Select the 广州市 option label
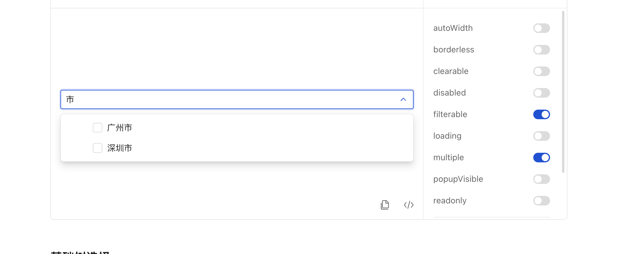The height and width of the screenshot is (254, 644). [x=120, y=128]
